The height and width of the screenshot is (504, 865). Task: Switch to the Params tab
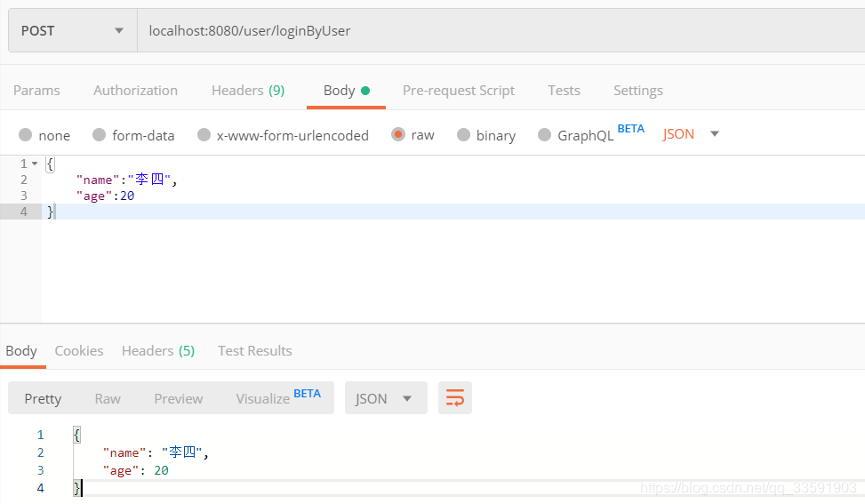coord(37,91)
